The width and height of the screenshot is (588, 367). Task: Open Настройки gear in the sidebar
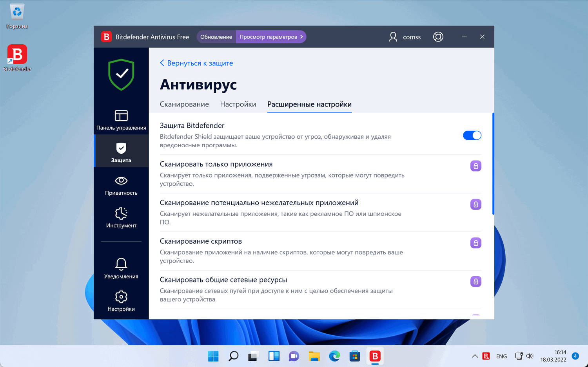(121, 301)
